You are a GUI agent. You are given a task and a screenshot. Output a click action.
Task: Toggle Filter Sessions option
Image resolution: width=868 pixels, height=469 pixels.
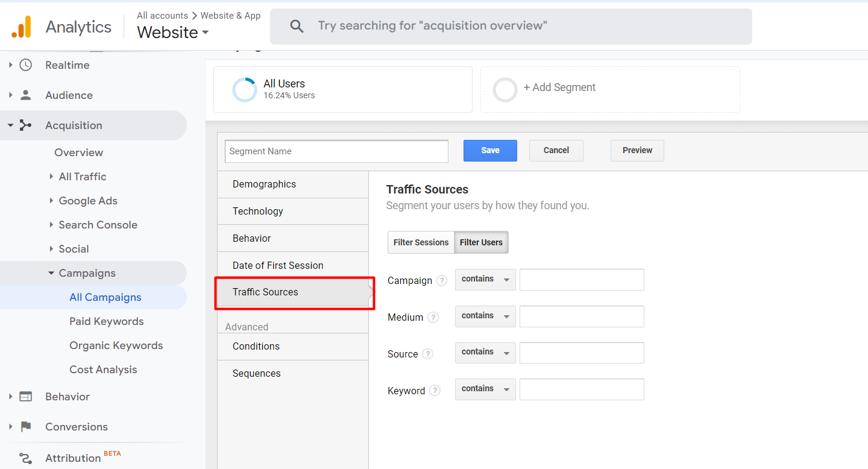(421, 242)
